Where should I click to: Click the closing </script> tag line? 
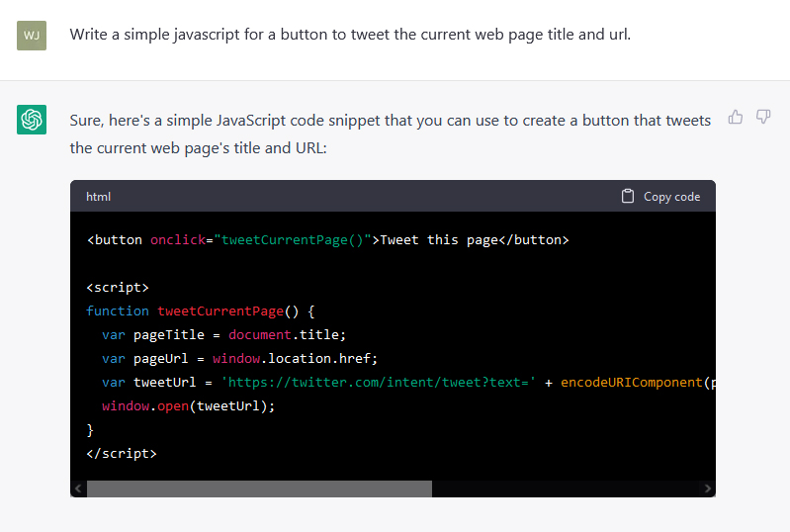(122, 454)
